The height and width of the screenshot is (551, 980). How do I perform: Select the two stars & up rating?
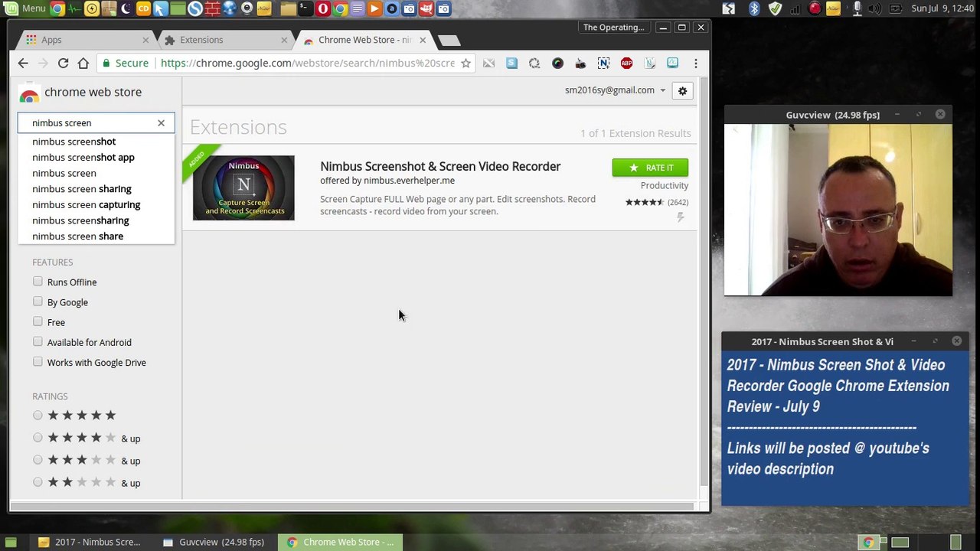(x=38, y=482)
